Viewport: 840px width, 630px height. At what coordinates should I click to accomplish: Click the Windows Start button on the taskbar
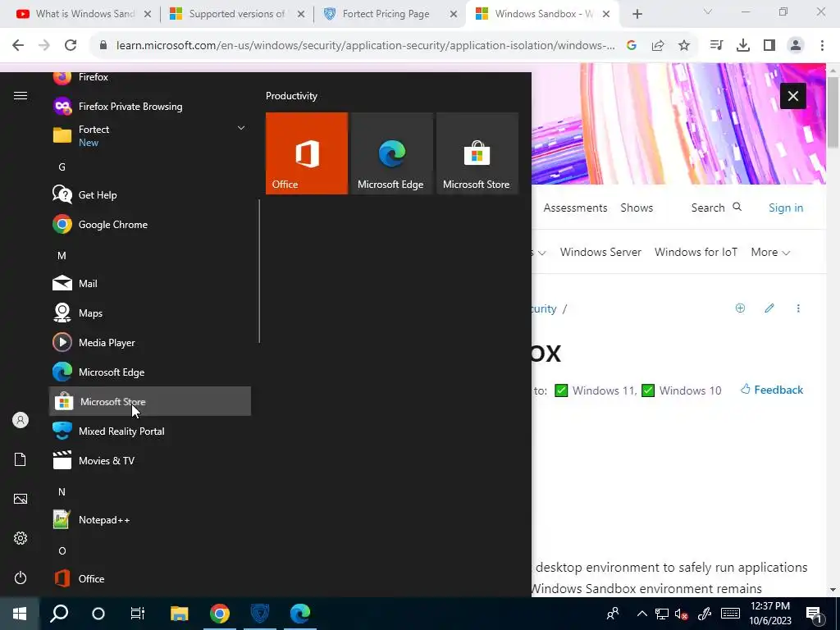(x=20, y=614)
